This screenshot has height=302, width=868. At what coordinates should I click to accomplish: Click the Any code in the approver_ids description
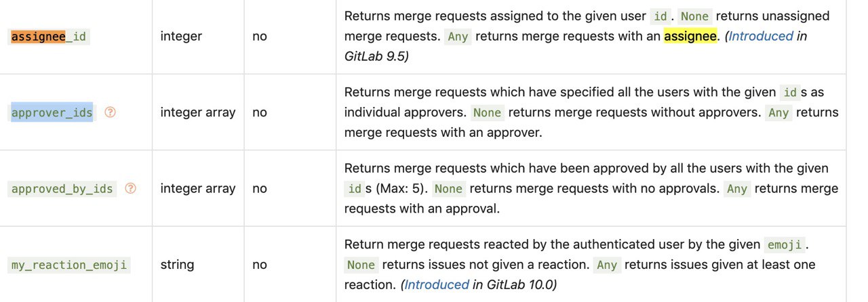778,112
